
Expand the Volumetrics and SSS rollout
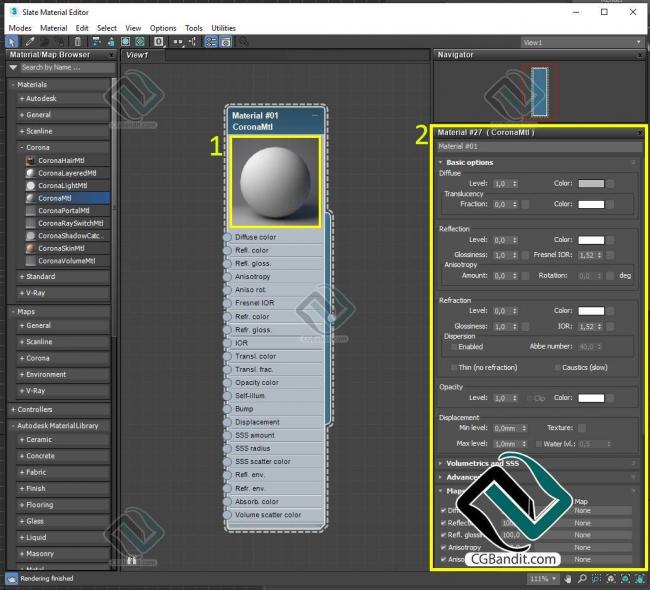[441, 464]
